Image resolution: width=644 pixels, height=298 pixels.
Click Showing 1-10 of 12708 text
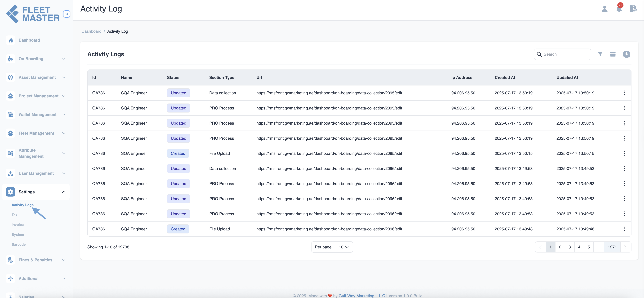coord(108,247)
